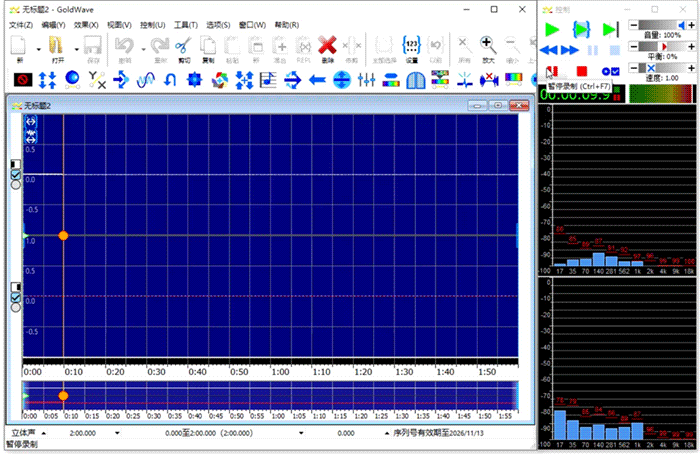This screenshot has height=454, width=700.
Task: Open the control properties icon with blue checkbox
Action: (610, 71)
